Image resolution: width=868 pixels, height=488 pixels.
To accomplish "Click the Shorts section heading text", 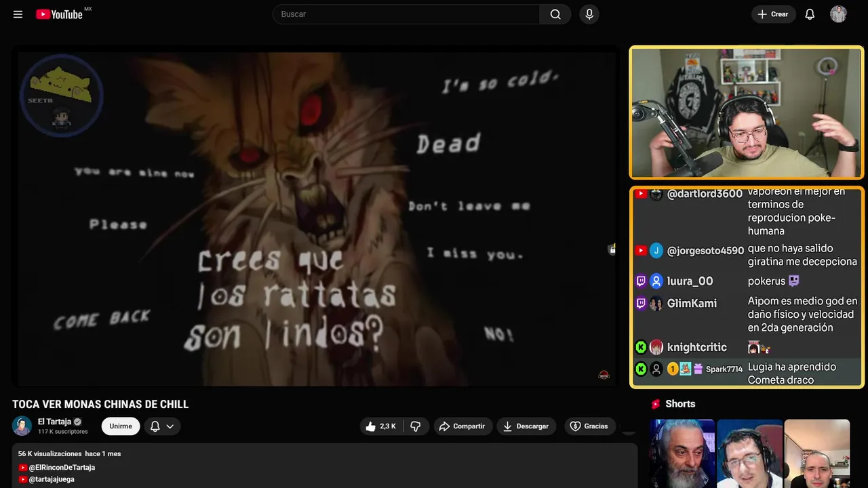I will 680,404.
